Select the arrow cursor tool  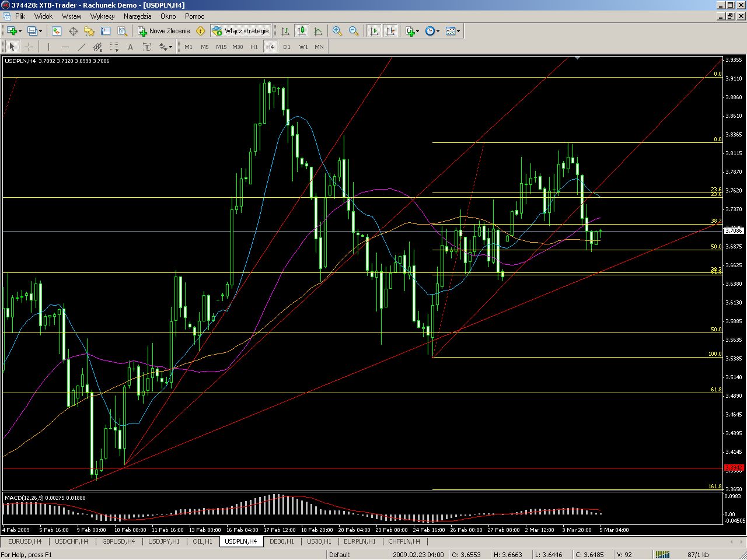12,47
